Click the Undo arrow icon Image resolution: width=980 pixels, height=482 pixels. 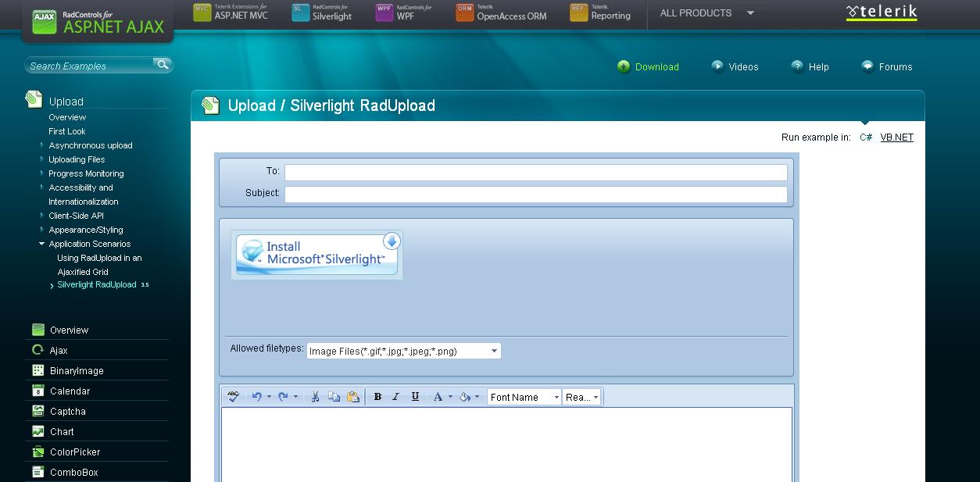tap(256, 397)
